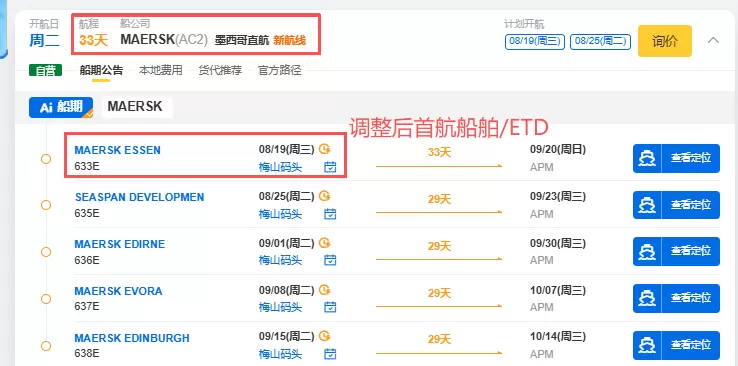Open MAERSK EDIRNE vessel link
This screenshot has height=366, width=738.
click(x=120, y=245)
